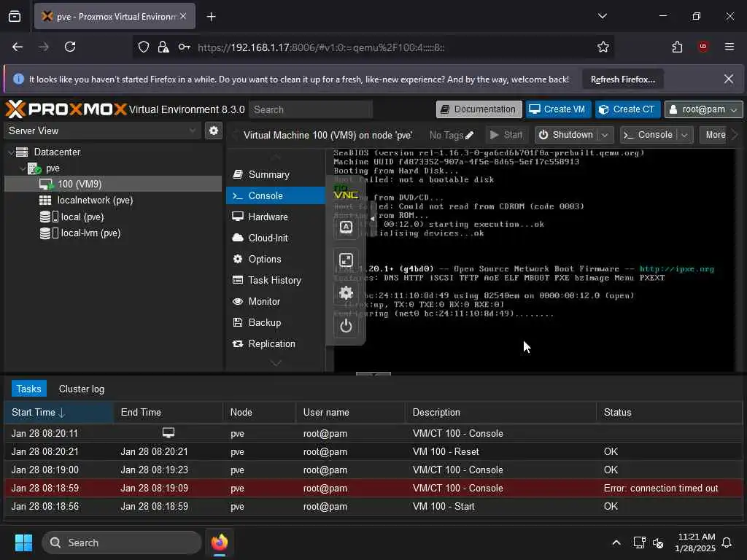The image size is (747, 560).
Task: Open Windows Start menu
Action: [23, 542]
